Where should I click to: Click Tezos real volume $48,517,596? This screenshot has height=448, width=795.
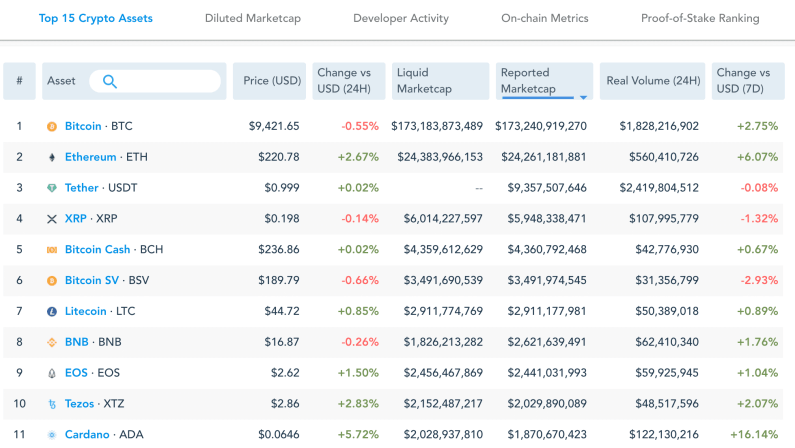[x=667, y=404]
